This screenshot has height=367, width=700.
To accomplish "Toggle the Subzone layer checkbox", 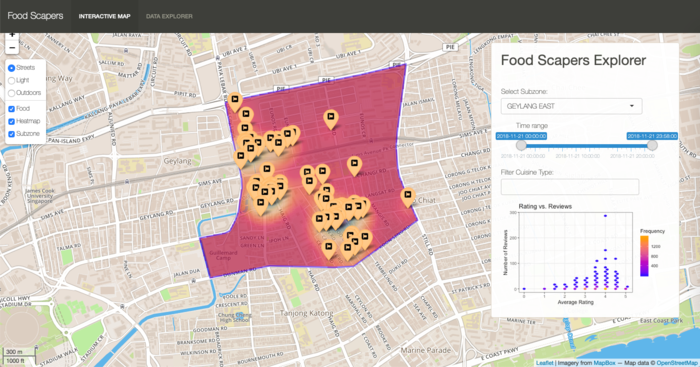I will click(x=12, y=133).
